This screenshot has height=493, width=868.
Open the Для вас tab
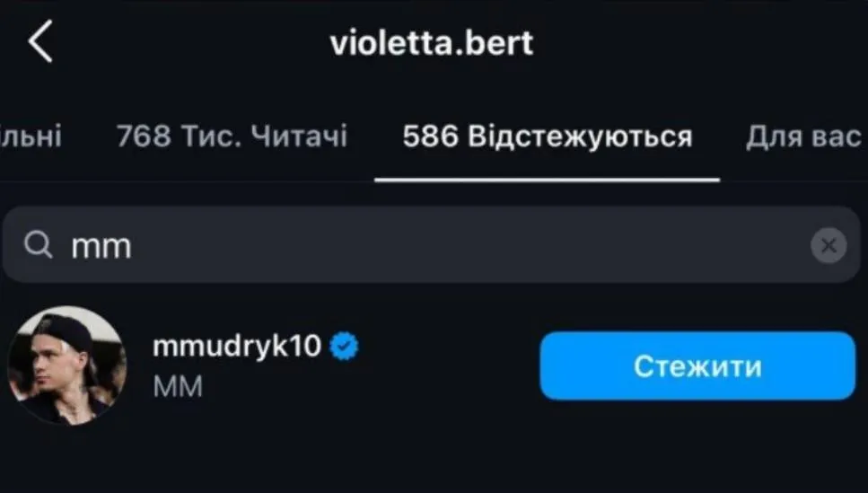tap(804, 137)
